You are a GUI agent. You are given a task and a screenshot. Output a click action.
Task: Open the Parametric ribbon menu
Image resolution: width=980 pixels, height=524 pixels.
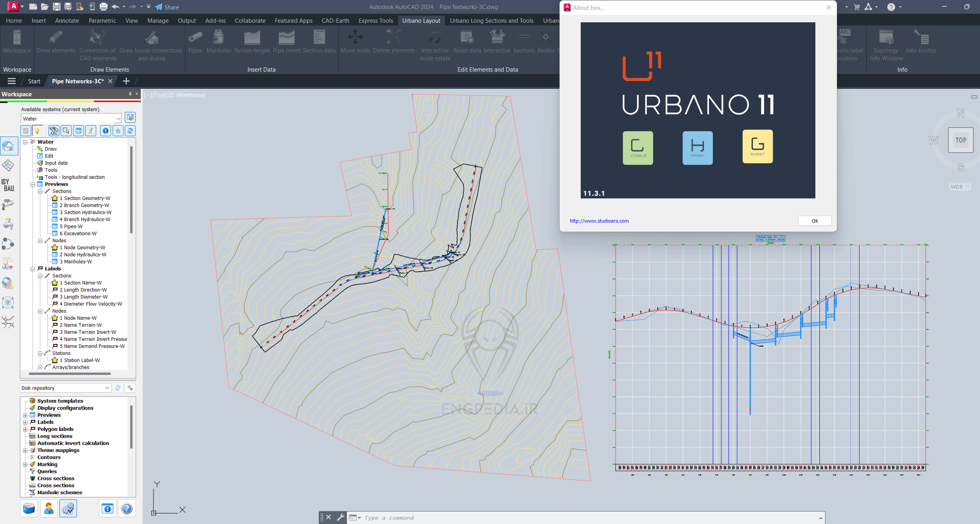102,20
